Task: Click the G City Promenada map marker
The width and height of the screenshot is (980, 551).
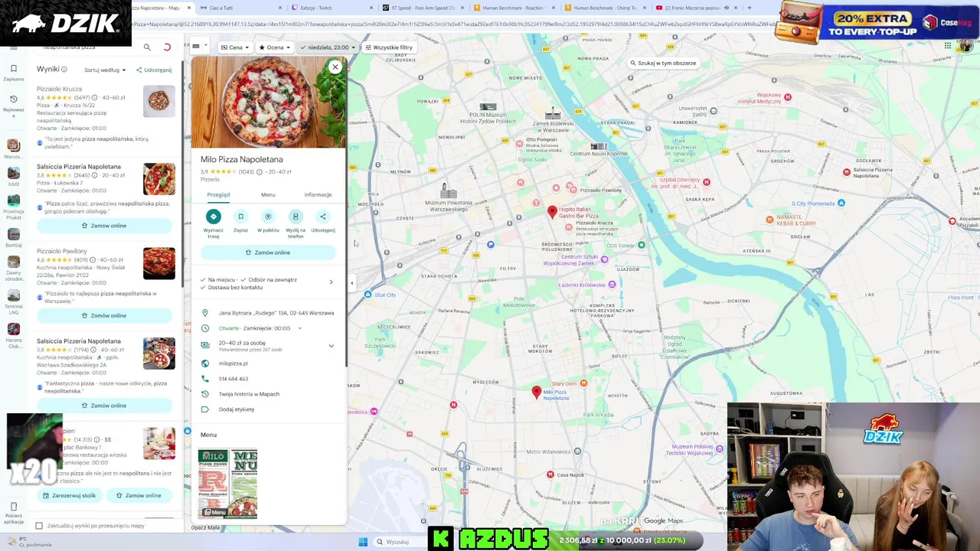Action: tap(841, 203)
